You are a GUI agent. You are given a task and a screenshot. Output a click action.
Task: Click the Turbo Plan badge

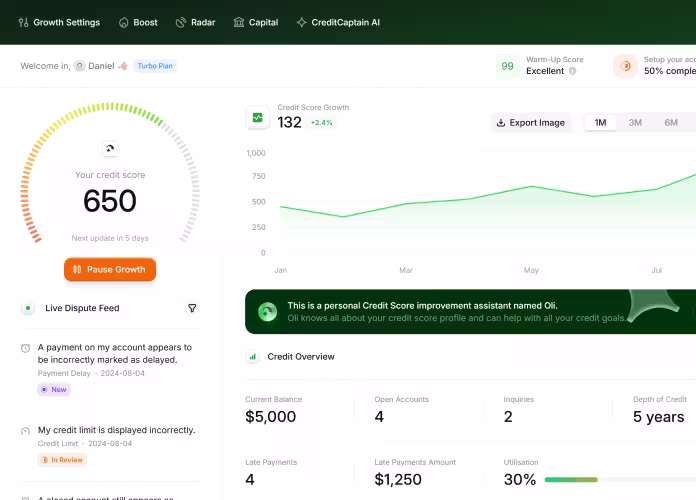coord(155,66)
